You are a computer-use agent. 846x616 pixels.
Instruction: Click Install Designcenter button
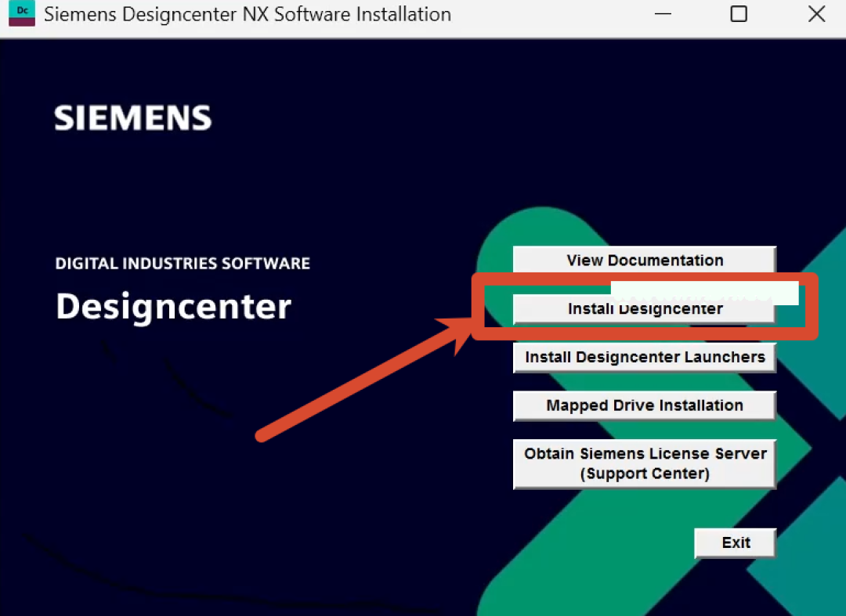pos(644,309)
